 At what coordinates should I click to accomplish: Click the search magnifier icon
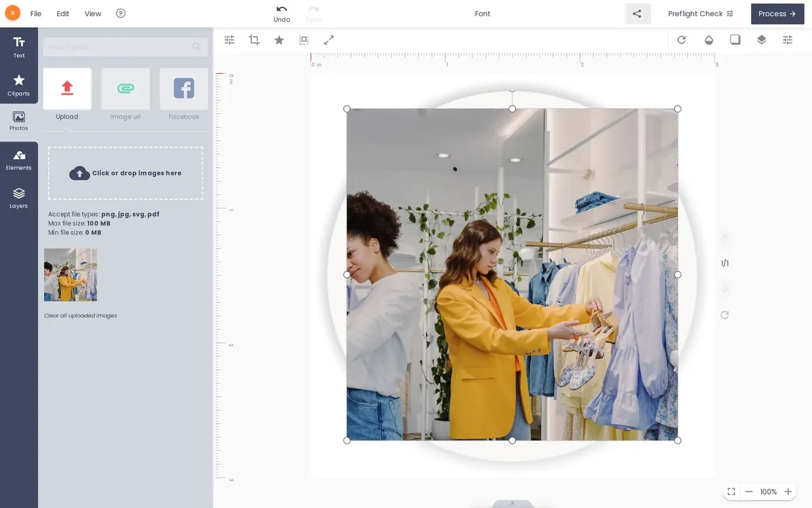[196, 47]
